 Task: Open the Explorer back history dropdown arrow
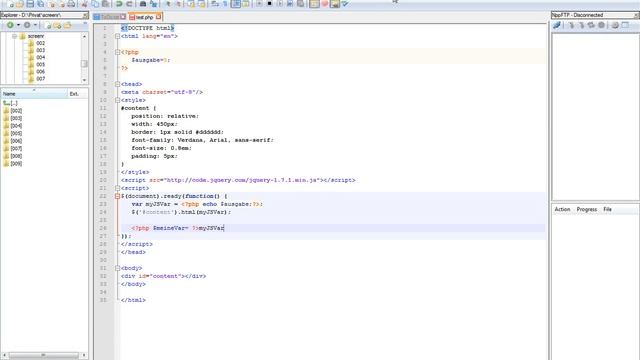point(18,25)
